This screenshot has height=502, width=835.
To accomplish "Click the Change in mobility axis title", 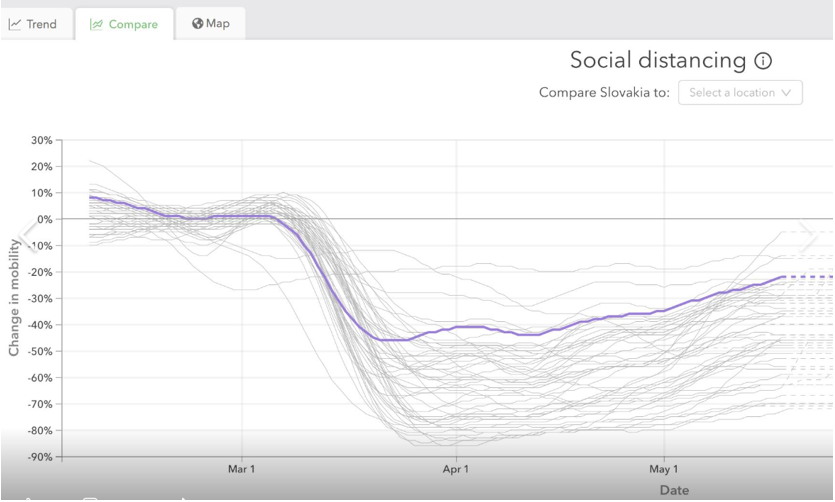I will point(14,297).
